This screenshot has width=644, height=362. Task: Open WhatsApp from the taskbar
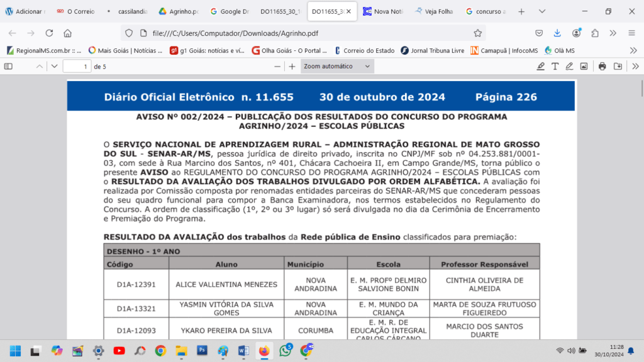point(285,351)
